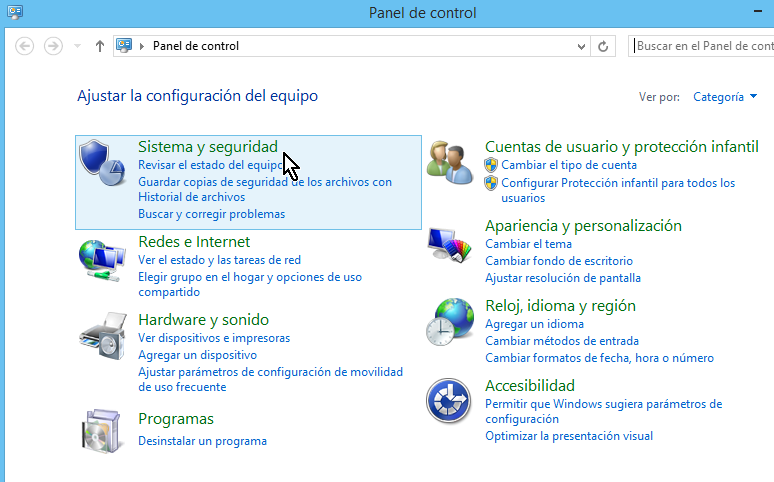Expand address bar history dropdown
The height and width of the screenshot is (482, 774).
point(581,46)
